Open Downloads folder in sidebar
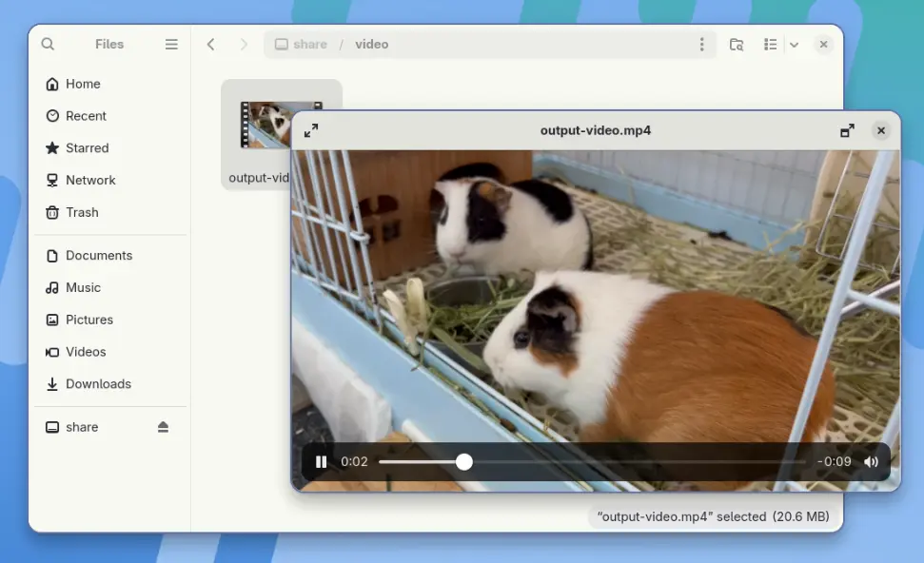 tap(110, 384)
